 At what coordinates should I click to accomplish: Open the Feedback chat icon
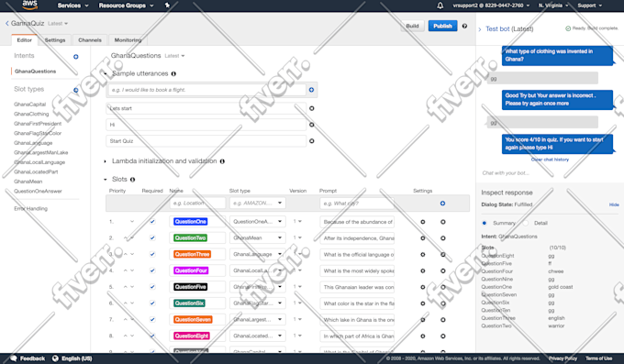coord(14,358)
